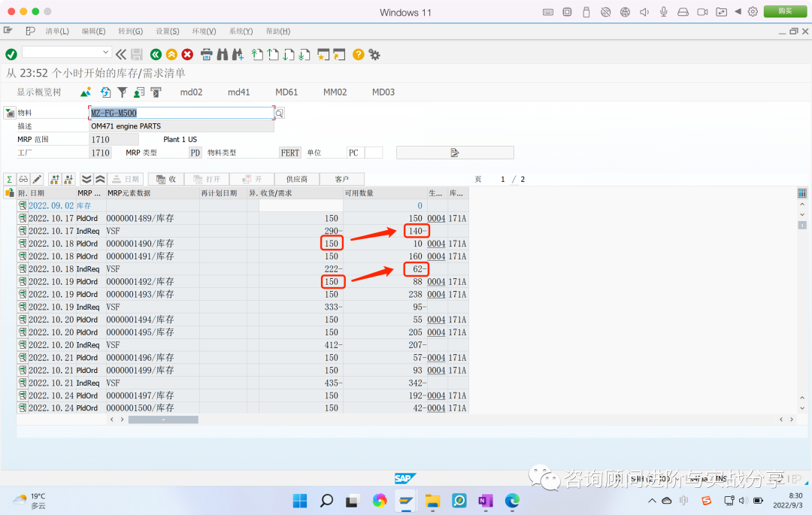Click the save icon in the toolbar
Screen dimensions: 812x515
[x=135, y=54]
